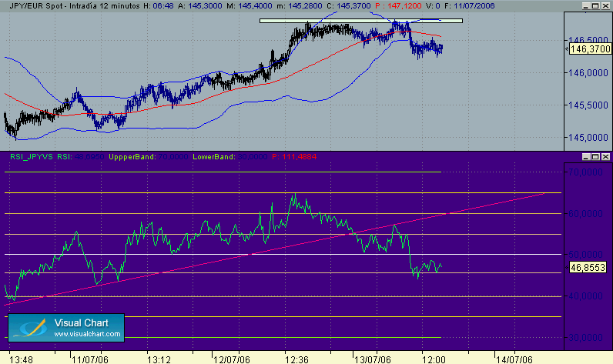Minimize the JPY/EUR price chart window
Screen dimensions: 613x364
click(585, 6)
